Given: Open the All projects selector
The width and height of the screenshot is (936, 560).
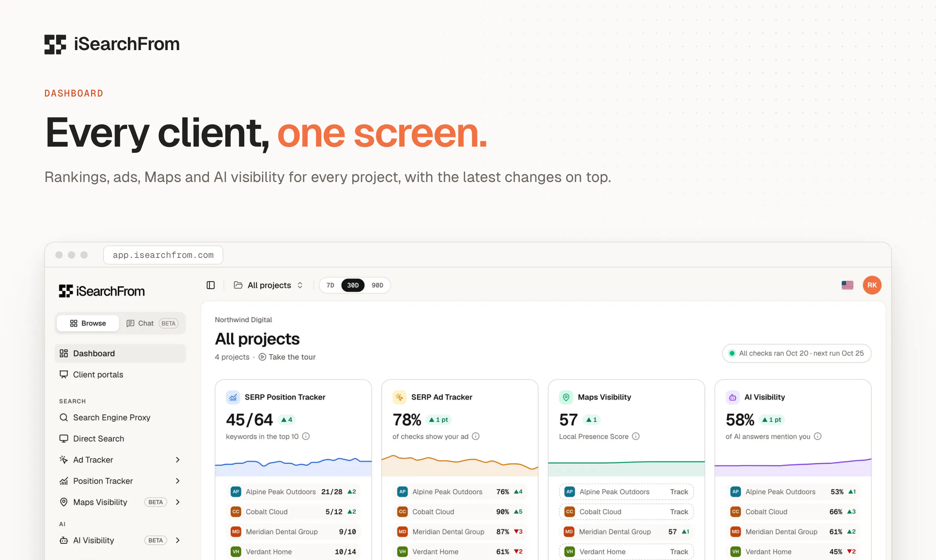Looking at the screenshot, I should (268, 285).
